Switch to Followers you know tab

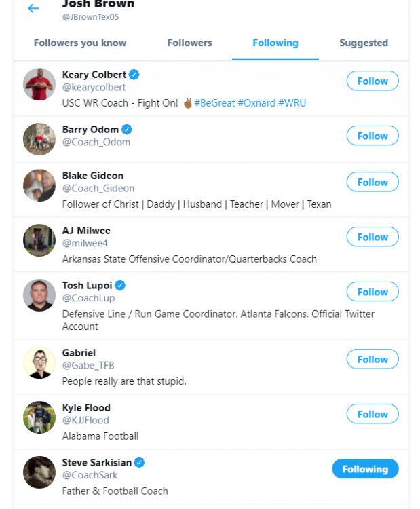point(80,43)
